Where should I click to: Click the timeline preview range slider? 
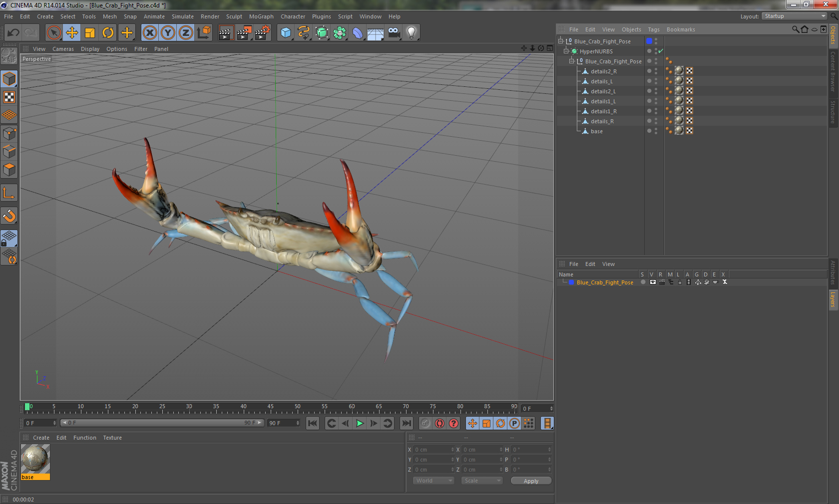pos(162,423)
